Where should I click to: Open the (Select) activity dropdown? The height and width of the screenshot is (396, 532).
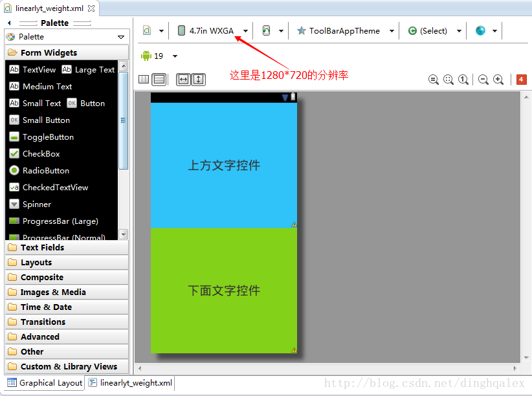tap(434, 31)
